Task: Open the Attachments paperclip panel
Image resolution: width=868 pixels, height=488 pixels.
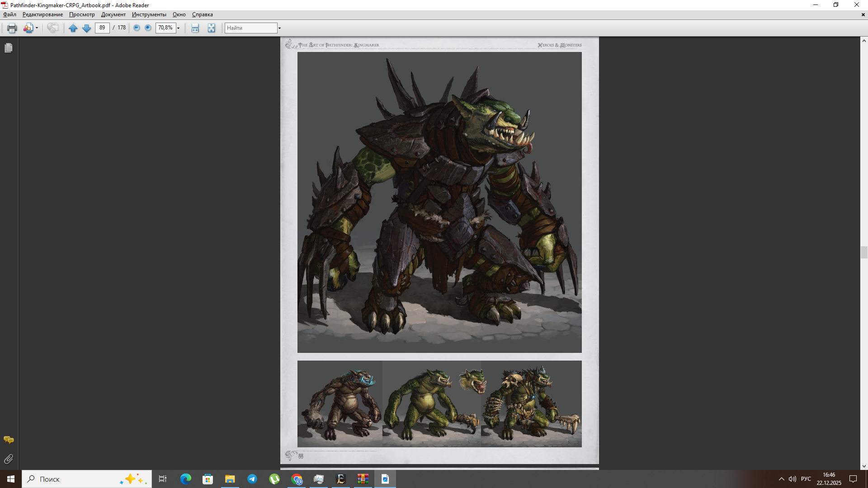Action: (9, 459)
